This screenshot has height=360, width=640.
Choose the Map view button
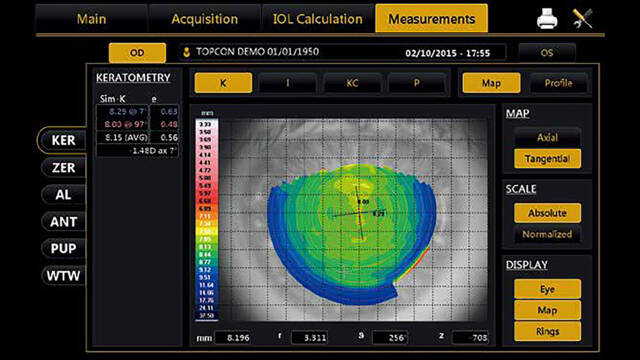(491, 83)
